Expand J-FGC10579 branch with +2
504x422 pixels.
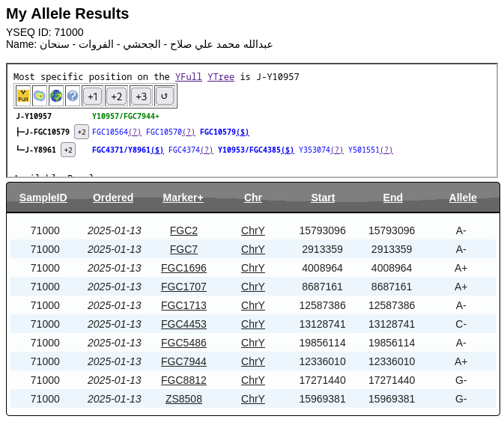click(82, 132)
